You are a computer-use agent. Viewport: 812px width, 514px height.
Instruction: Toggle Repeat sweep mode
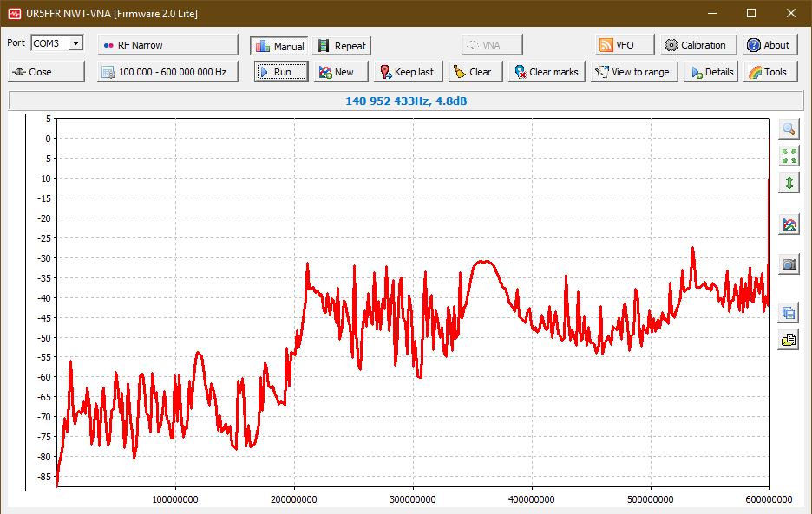coord(341,46)
